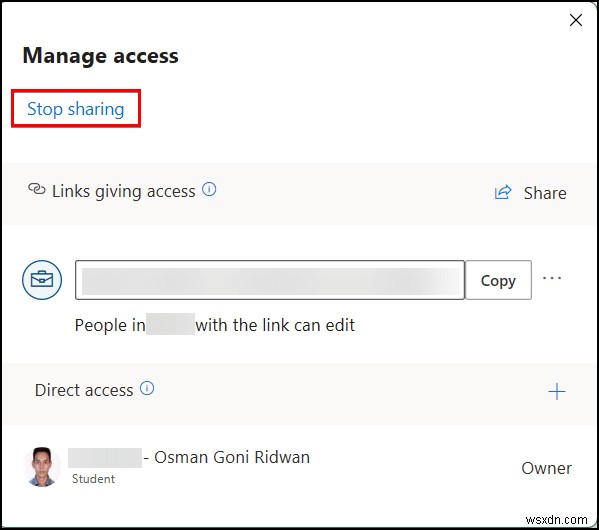Viewport: 599px width, 530px height.
Task: Select the sharing link text field
Action: (x=270, y=280)
